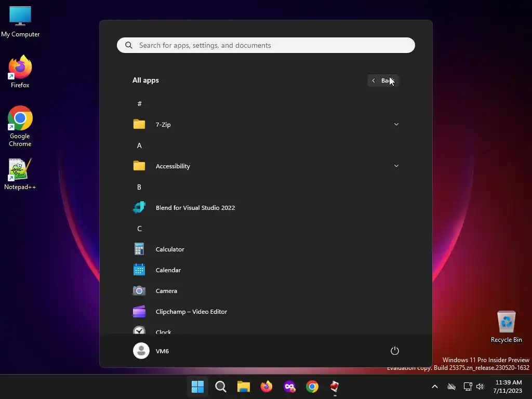Open Clock app icon
The height and width of the screenshot is (399, 532).
click(x=139, y=330)
